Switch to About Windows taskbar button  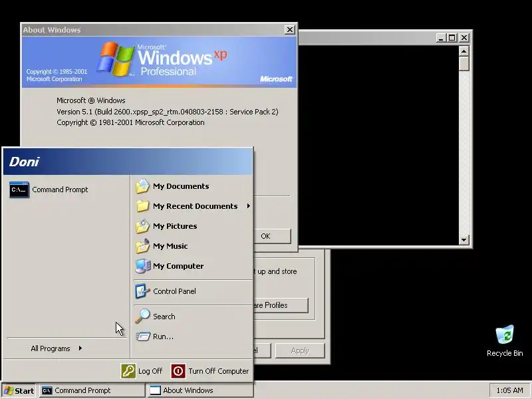[201, 390]
